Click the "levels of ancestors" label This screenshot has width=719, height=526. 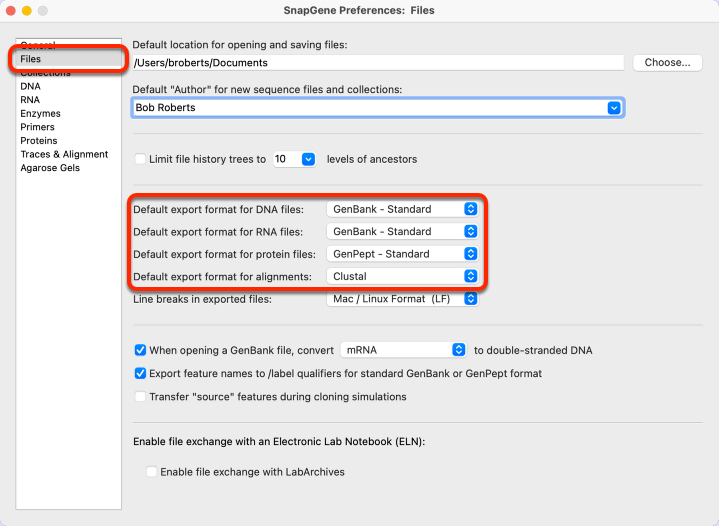[372, 159]
